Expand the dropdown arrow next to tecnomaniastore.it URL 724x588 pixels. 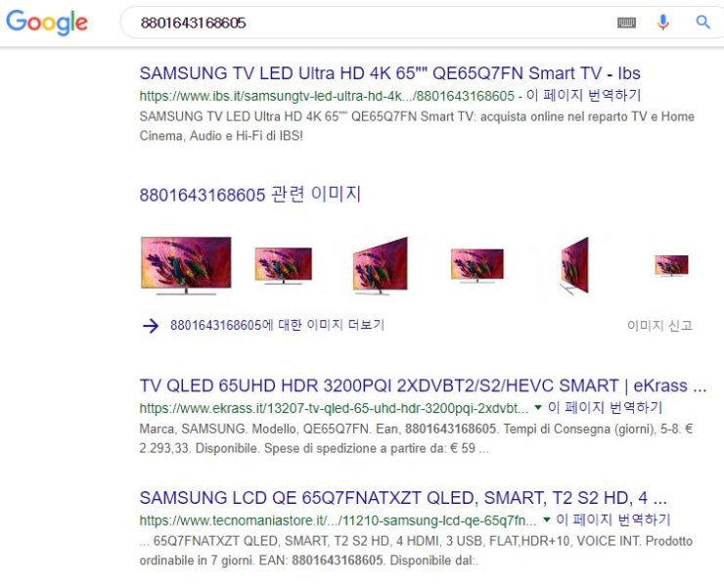pos(546,520)
